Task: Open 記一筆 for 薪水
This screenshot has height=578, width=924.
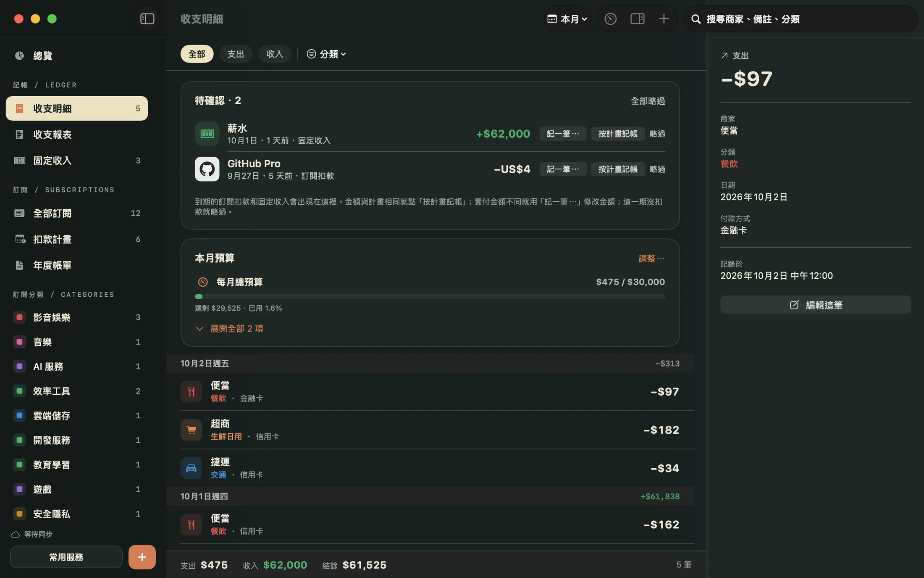Action: pyautogui.click(x=563, y=134)
